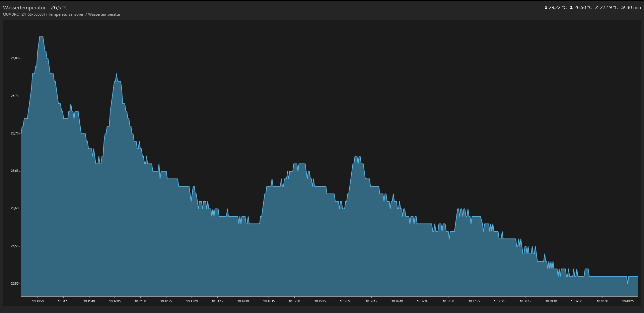Click the 10:33:45 time axis label
The height and width of the screenshot is (313, 644).
click(217, 301)
